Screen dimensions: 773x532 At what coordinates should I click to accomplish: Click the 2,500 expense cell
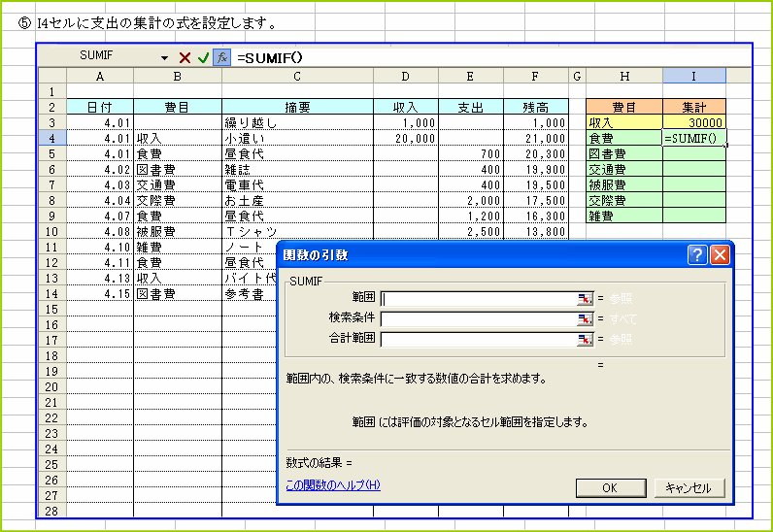471,231
